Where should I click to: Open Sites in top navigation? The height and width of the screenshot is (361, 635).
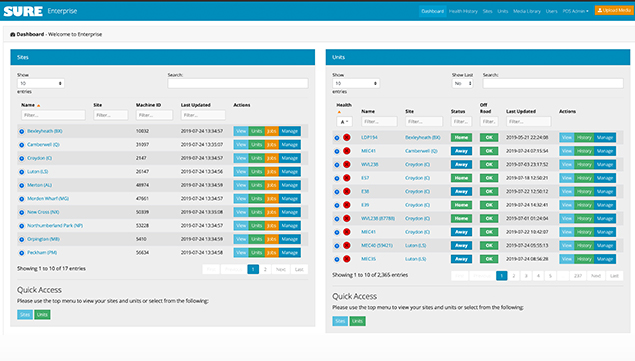(488, 11)
